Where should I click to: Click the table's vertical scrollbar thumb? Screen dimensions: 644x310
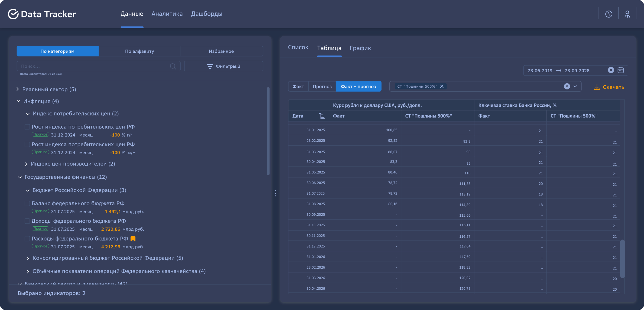622,258
